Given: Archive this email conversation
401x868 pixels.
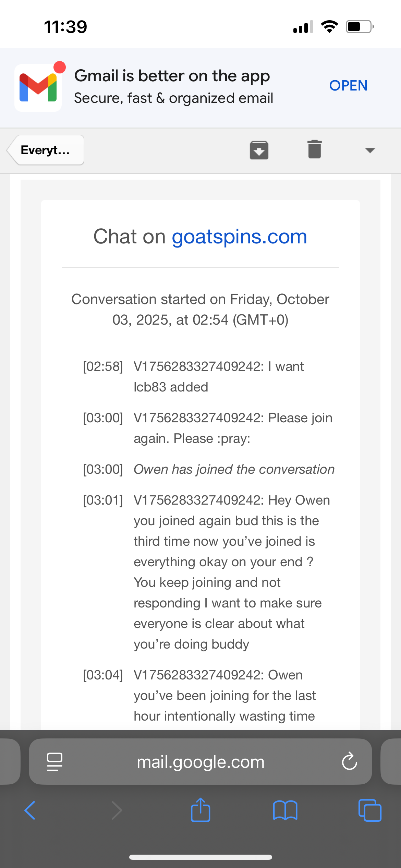Looking at the screenshot, I should point(259,150).
